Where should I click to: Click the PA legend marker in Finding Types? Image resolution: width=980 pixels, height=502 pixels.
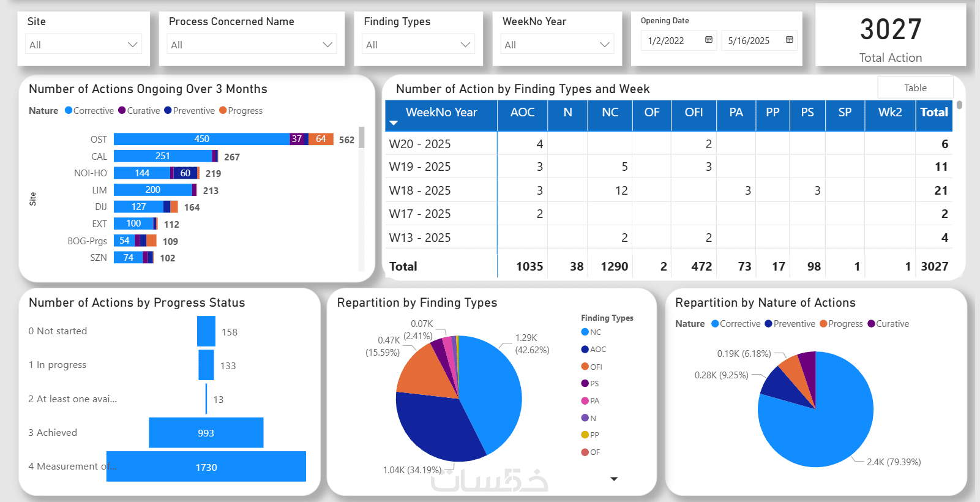(585, 400)
